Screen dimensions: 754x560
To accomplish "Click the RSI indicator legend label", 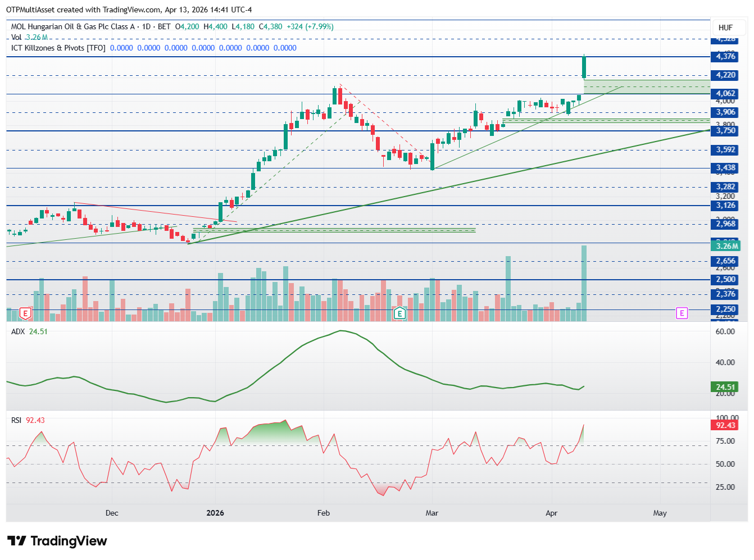I will tap(16, 420).
